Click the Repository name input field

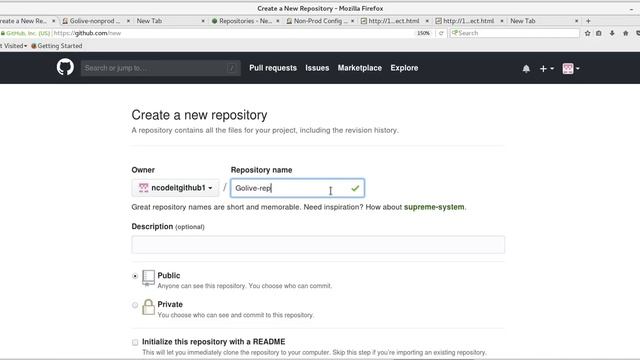pyautogui.click(x=297, y=188)
